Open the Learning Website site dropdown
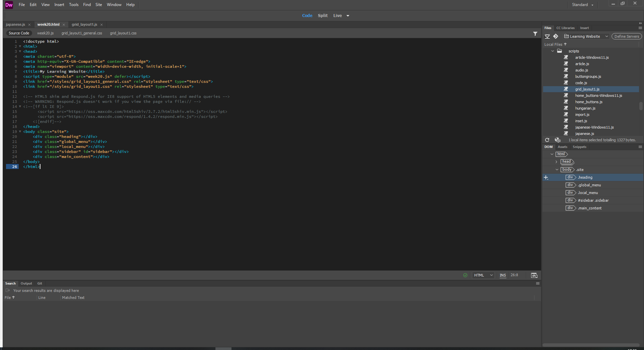The image size is (644, 350). point(586,36)
